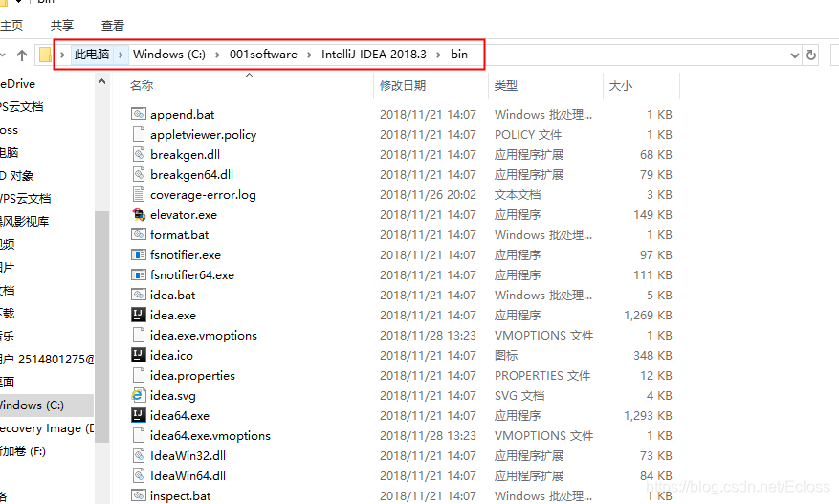Select the file name coverage-error.log
The width and height of the screenshot is (839, 504).
click(203, 195)
